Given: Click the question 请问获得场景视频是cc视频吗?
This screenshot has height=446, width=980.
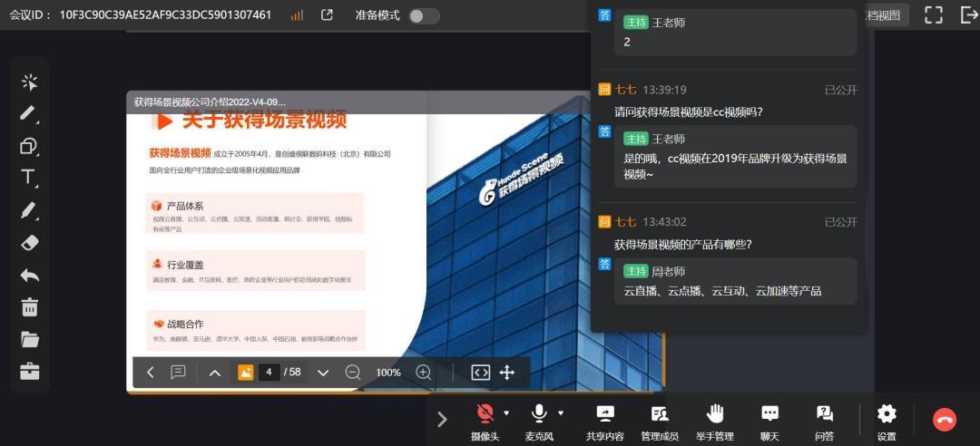Looking at the screenshot, I should [689, 112].
